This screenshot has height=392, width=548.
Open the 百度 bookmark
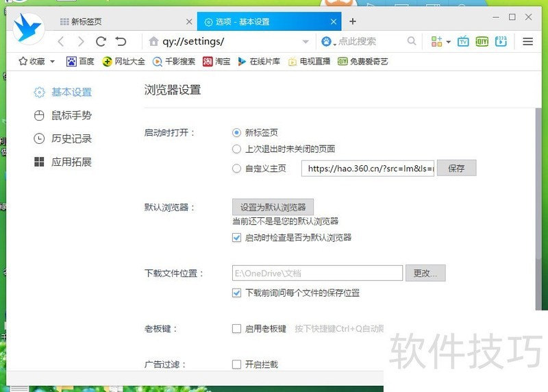[80, 62]
